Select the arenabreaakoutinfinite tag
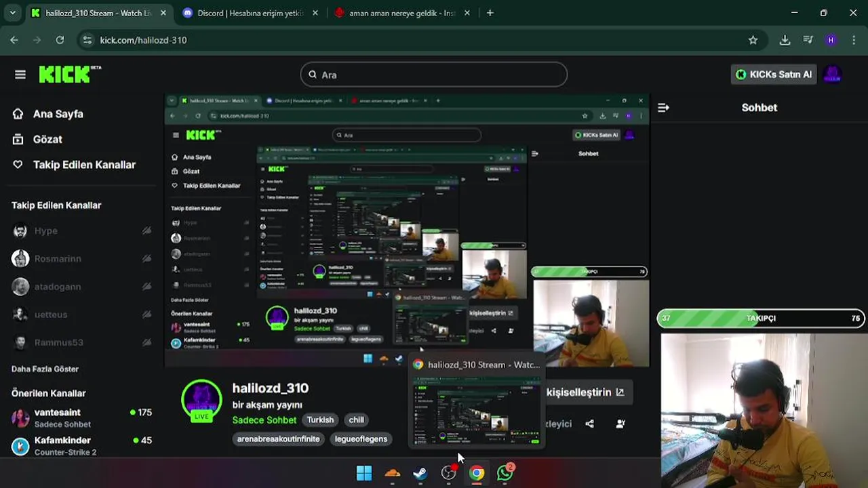Viewport: 868px width, 488px height. [x=278, y=439]
